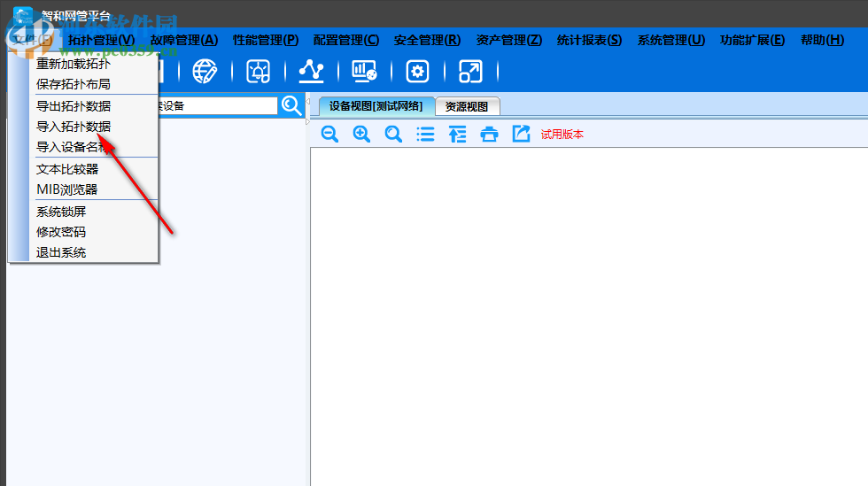Open the gear settings toolbar icon
Image resolution: width=868 pixels, height=486 pixels.
(417, 72)
